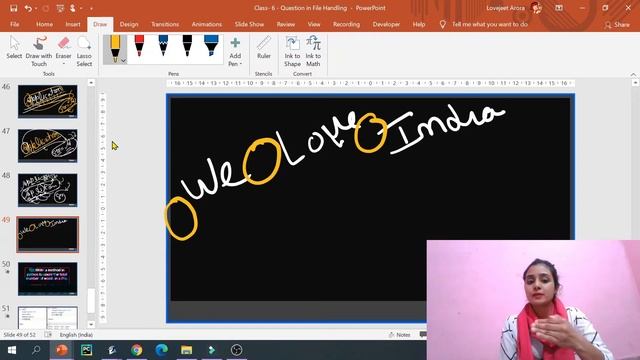Open the View tab
Image resolution: width=640 pixels, height=360 pixels.
coord(314,24)
